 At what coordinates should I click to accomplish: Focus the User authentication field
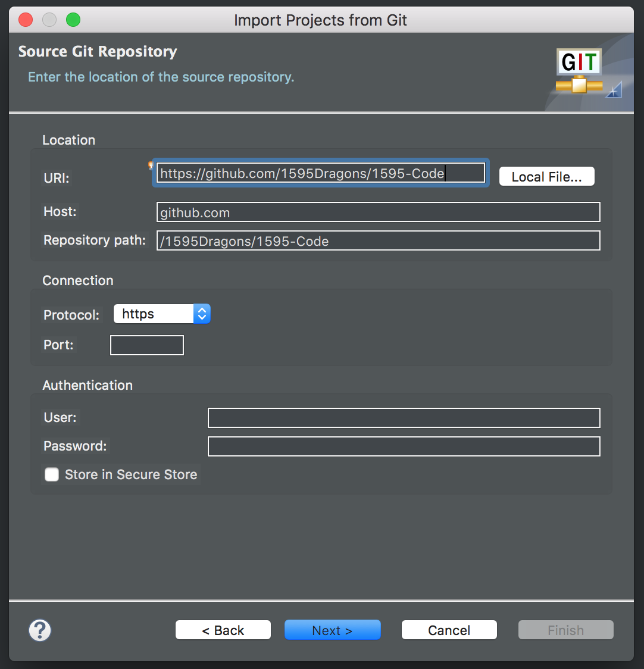coord(404,418)
